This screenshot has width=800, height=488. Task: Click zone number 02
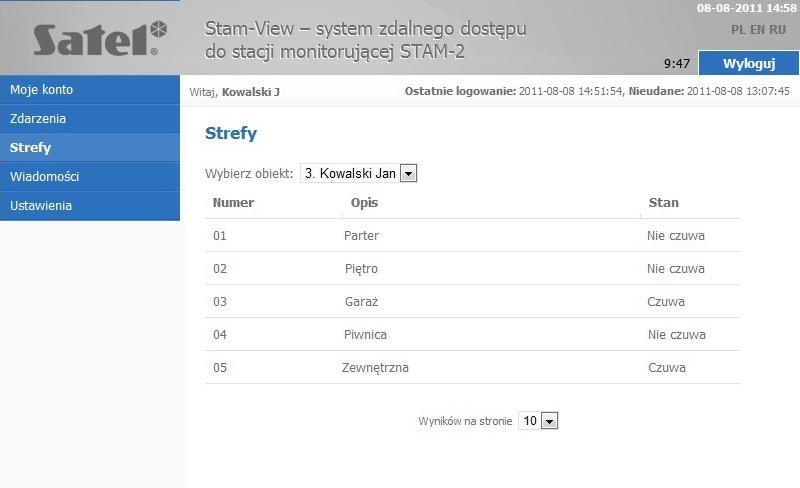220,269
